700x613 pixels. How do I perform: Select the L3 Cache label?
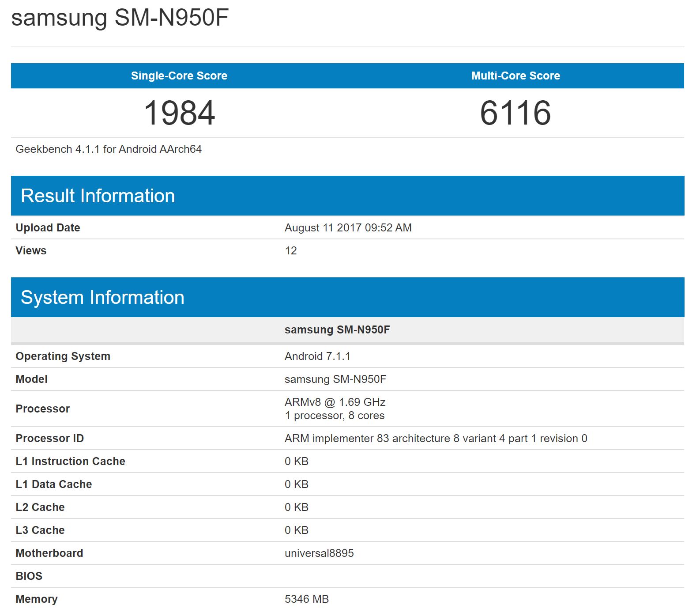click(x=40, y=530)
